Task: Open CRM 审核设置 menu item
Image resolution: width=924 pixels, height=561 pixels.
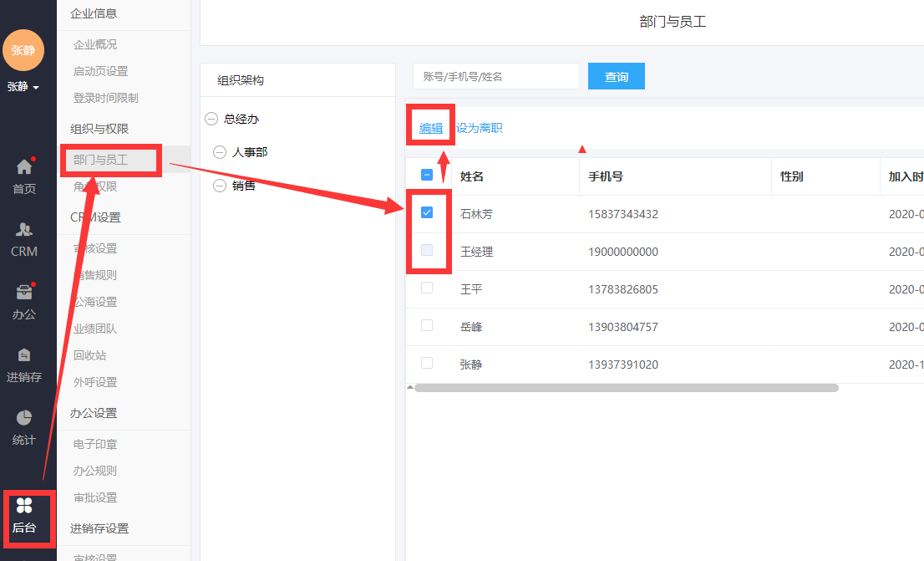Action: pos(95,248)
